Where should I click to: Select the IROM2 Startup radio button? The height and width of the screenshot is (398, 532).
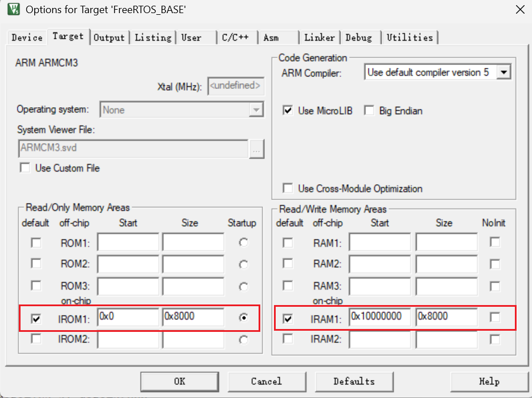coord(243,340)
